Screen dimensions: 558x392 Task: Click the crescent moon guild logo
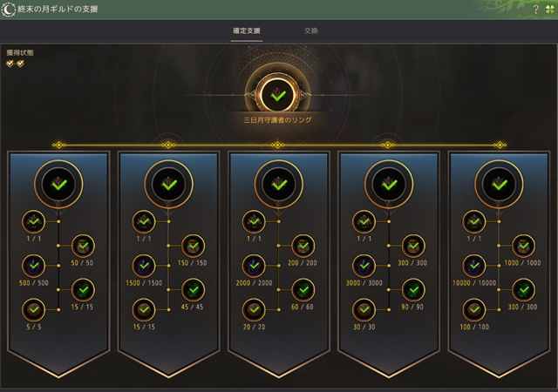tap(9, 10)
